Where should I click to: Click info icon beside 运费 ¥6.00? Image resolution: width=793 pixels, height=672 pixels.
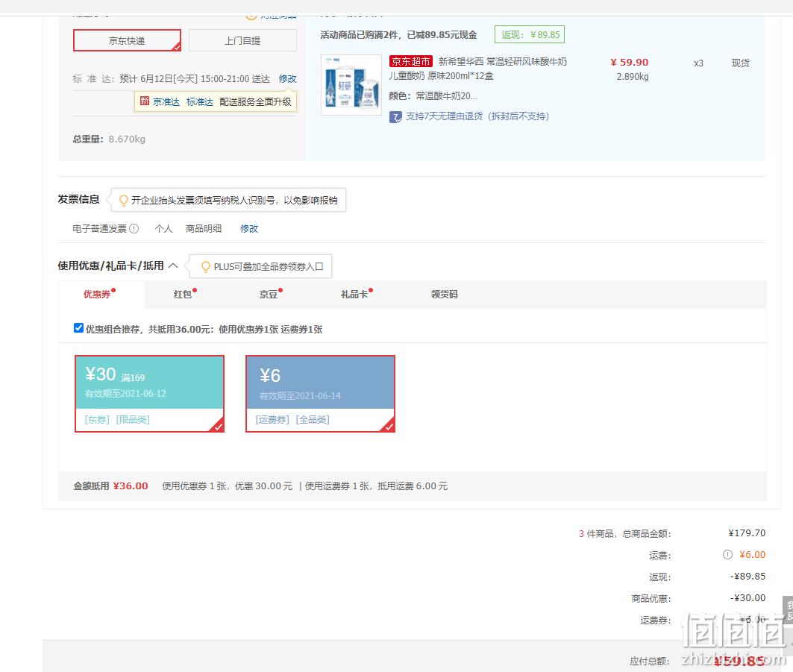click(727, 555)
